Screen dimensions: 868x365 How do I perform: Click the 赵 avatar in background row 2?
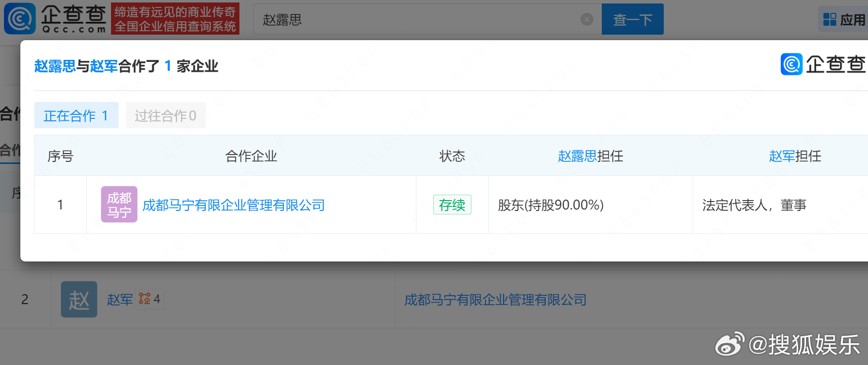tap(79, 300)
